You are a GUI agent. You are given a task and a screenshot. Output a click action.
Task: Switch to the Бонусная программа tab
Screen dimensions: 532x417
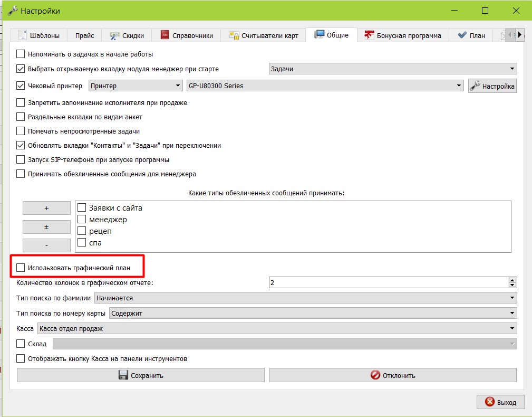(x=403, y=35)
